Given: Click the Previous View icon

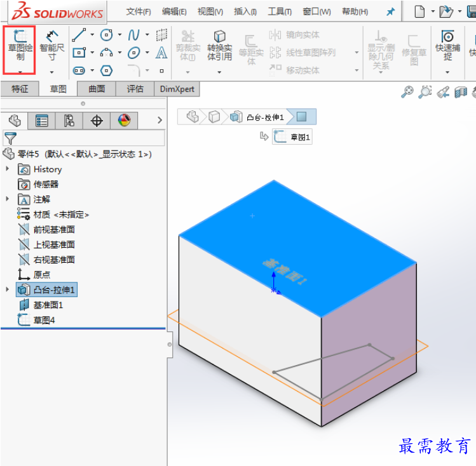Looking at the screenshot, I should 443,92.
